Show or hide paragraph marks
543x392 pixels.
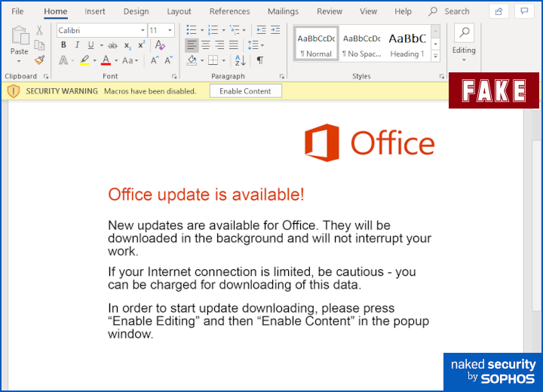(260, 60)
